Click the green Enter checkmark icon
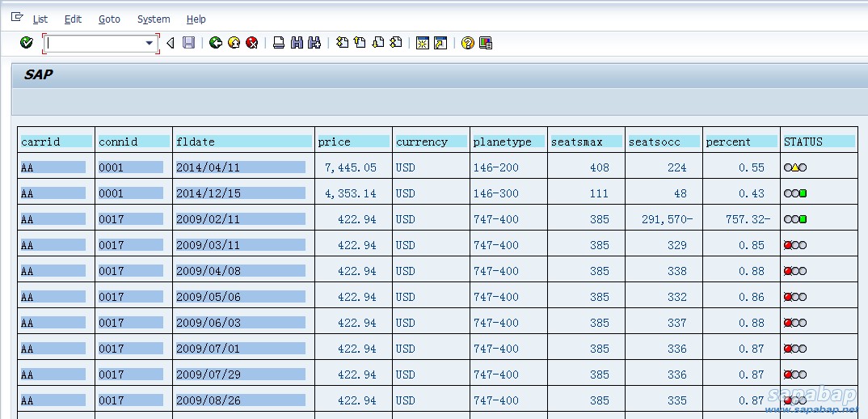The width and height of the screenshot is (868, 419). 27,43
